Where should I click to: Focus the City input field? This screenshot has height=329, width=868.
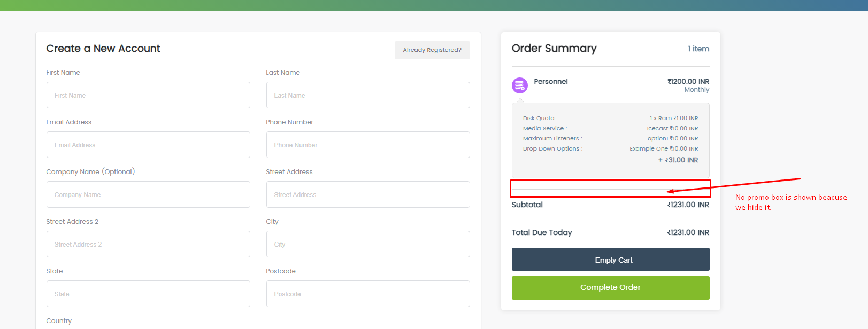[368, 244]
